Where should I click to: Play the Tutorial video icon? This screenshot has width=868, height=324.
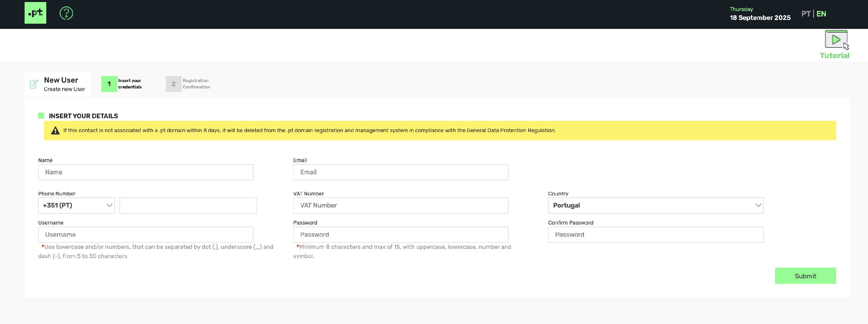[836, 40]
